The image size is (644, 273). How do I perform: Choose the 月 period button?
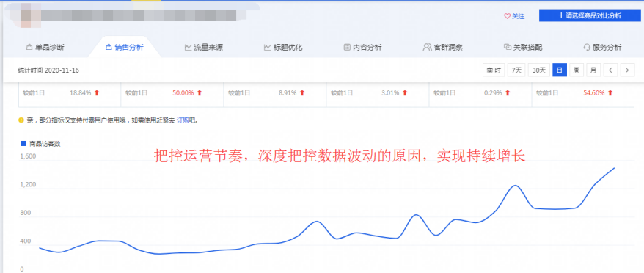(593, 70)
